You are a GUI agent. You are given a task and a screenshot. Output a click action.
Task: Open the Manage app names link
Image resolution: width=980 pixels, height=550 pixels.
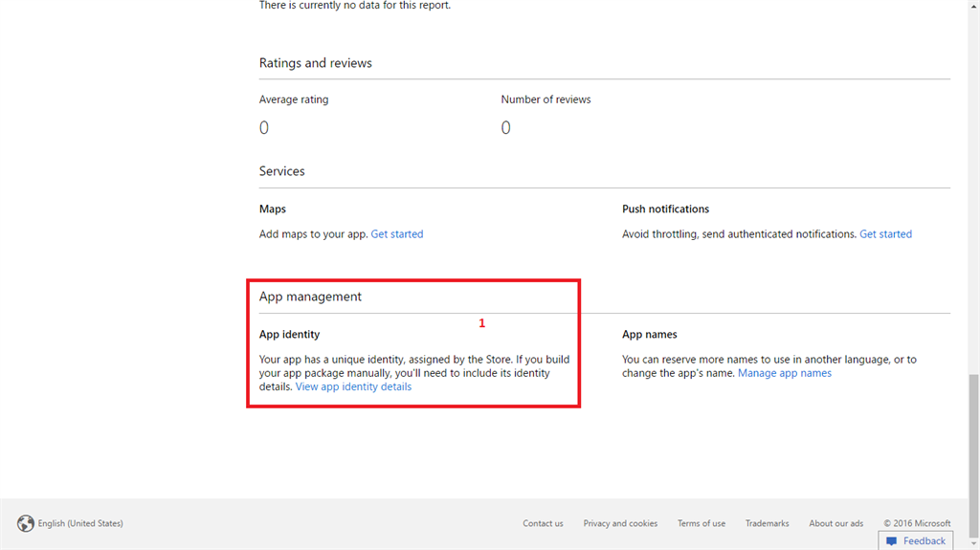coord(785,374)
